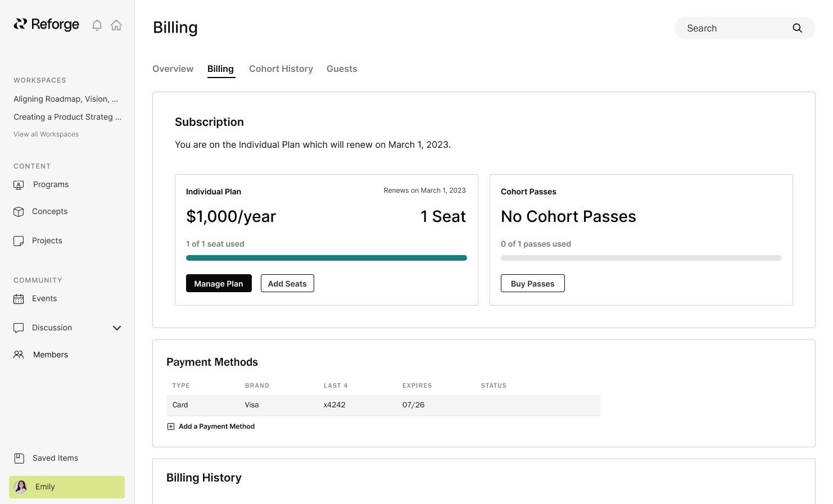Open the Guests tab
This screenshot has height=504, width=833.
(x=342, y=69)
